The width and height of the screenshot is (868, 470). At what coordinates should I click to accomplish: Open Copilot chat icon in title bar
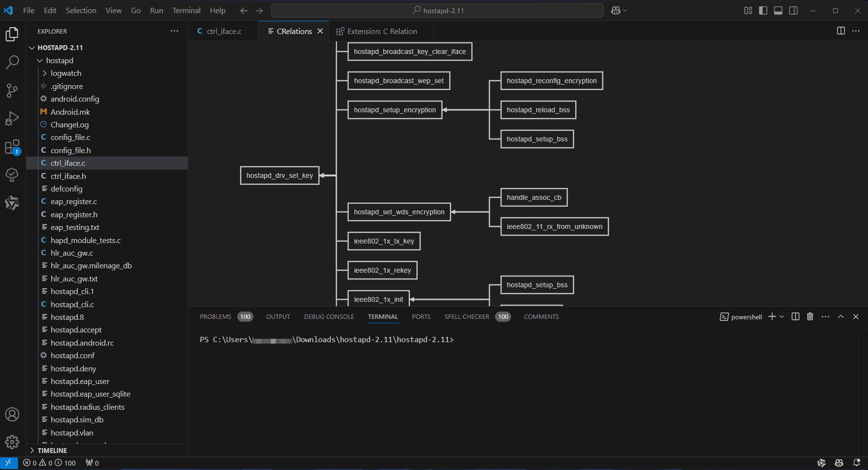[616, 11]
